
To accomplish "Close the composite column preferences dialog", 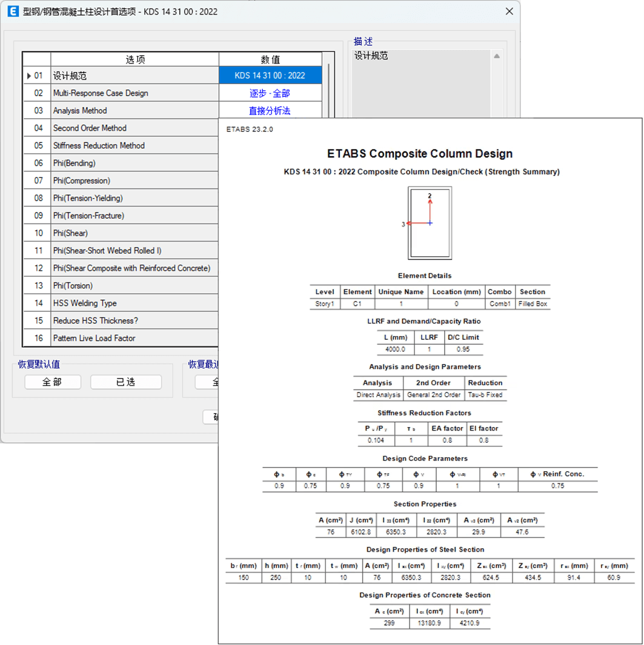I will [509, 12].
